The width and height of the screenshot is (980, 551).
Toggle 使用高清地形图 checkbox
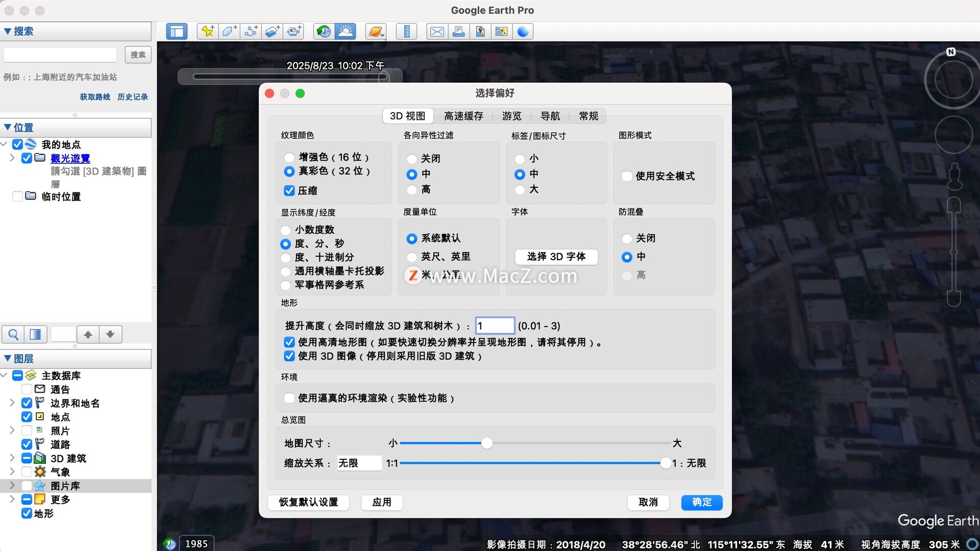point(289,342)
